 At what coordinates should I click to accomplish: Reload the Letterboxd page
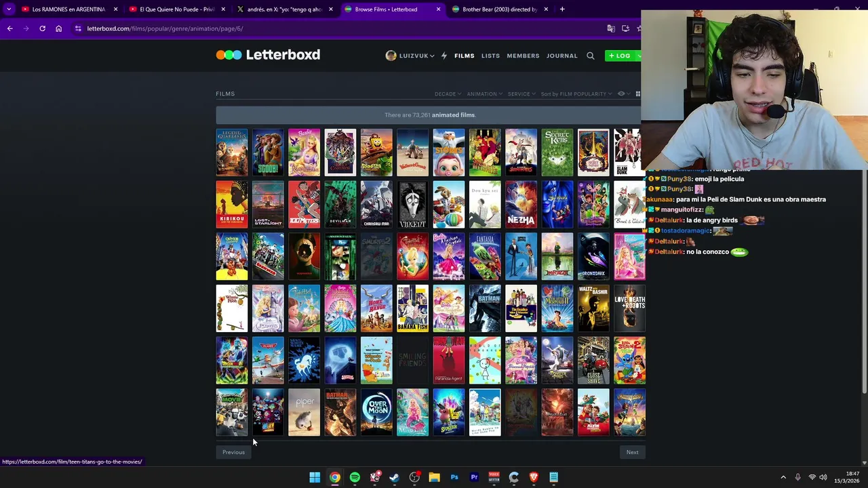point(42,28)
